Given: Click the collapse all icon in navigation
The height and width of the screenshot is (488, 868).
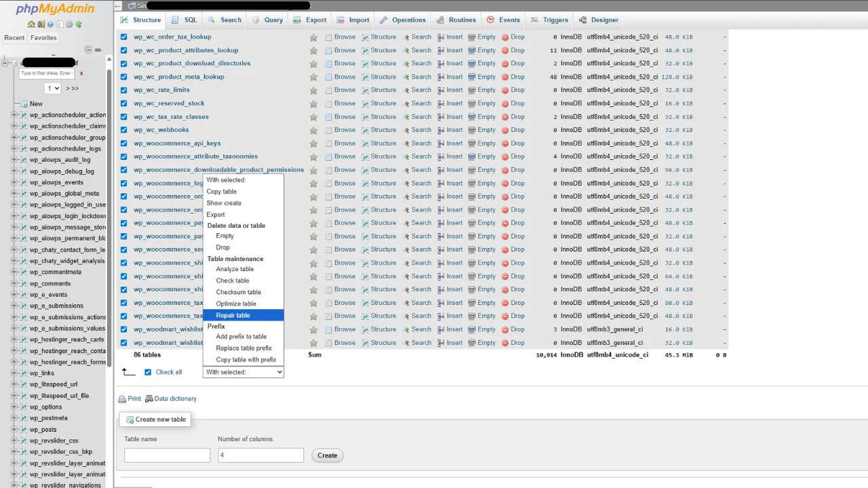Looking at the screenshot, I should [88, 49].
